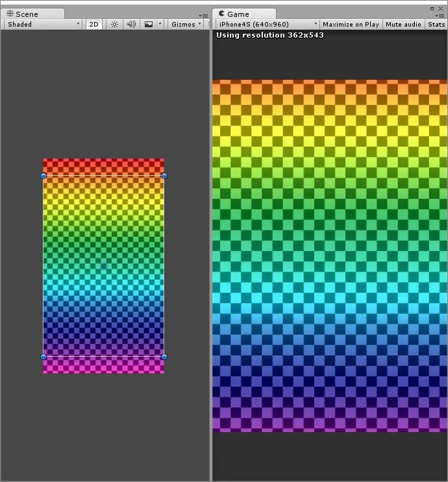Expand the Gizmos dropdown
This screenshot has width=448, height=482.
186,24
